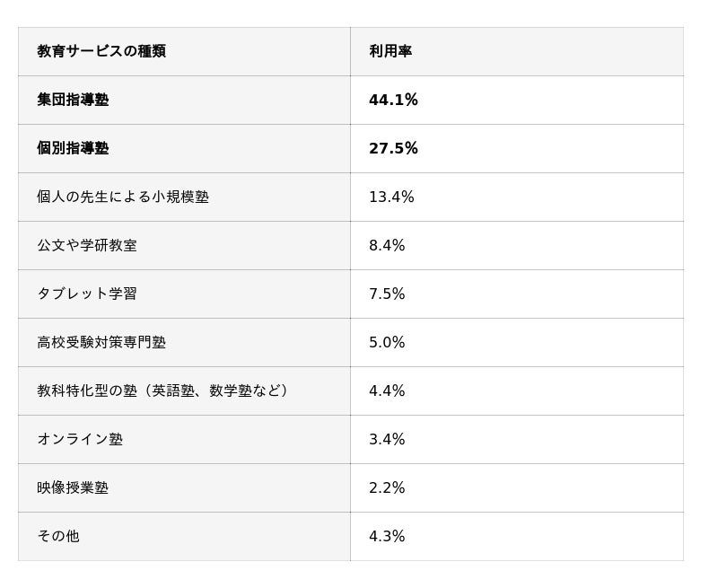This screenshot has width=718, height=588.
Task: Select the 映像授業塾 cell
Action: (x=73, y=487)
